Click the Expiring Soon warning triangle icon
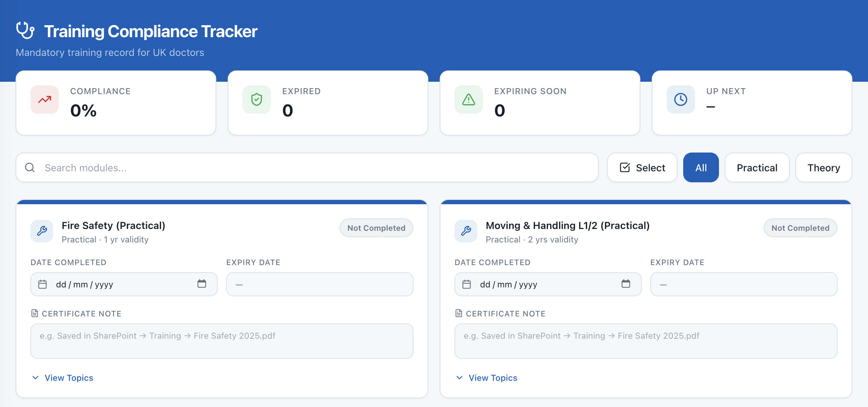 click(x=469, y=99)
